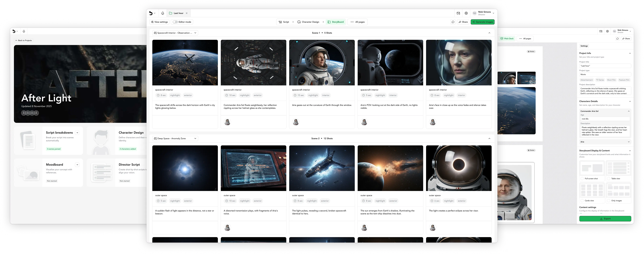
Task: Click the Back to Projects link
Action: (x=23, y=40)
